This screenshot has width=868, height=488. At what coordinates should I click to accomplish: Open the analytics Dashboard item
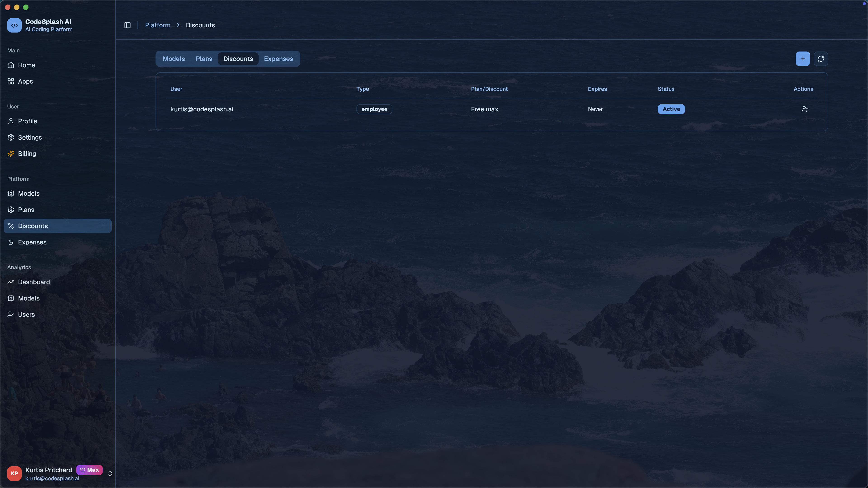click(34, 282)
